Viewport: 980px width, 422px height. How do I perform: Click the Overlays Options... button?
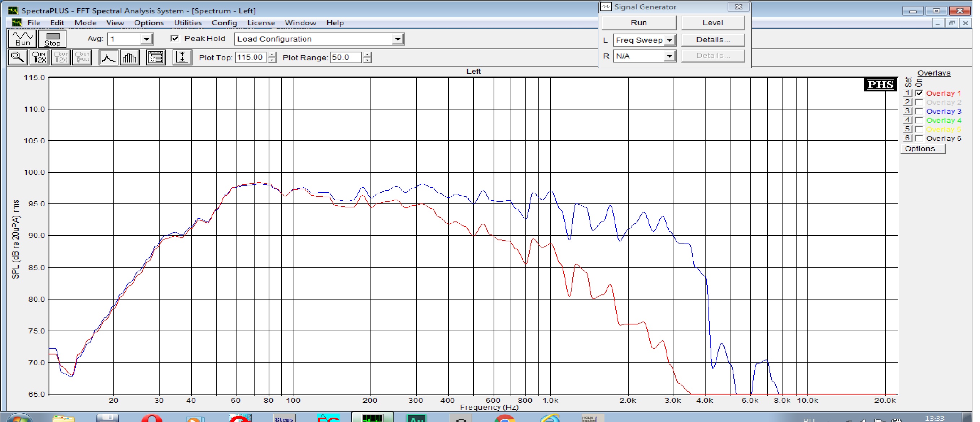click(x=922, y=149)
